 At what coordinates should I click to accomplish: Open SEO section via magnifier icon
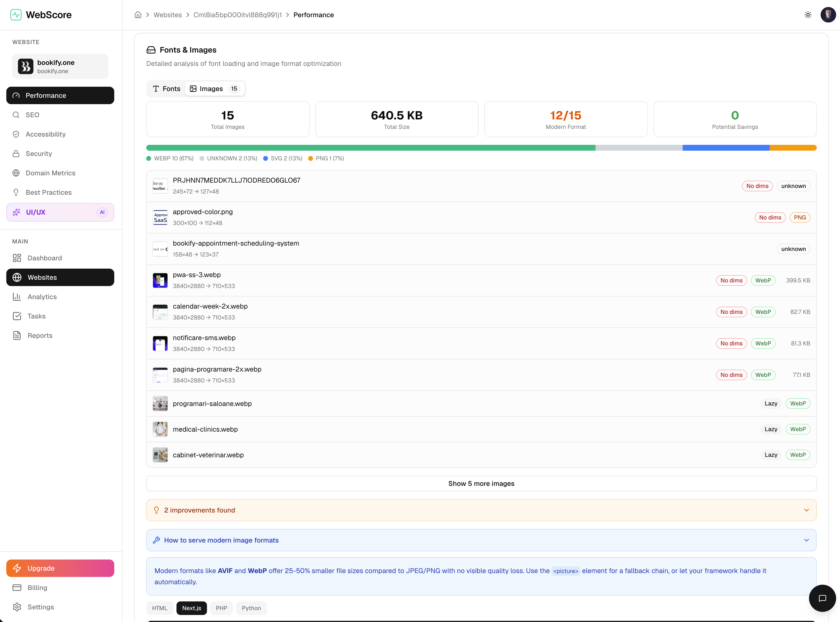(16, 115)
